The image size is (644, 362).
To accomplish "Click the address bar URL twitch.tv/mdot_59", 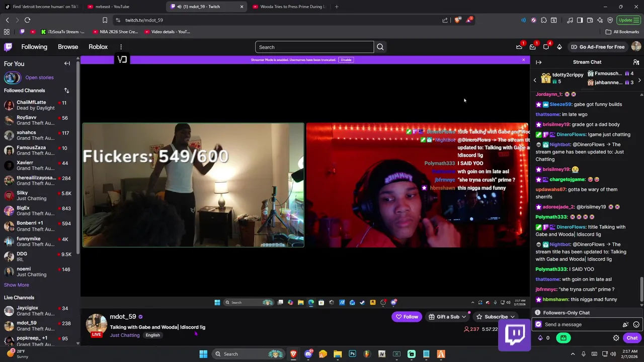I will click(144, 20).
